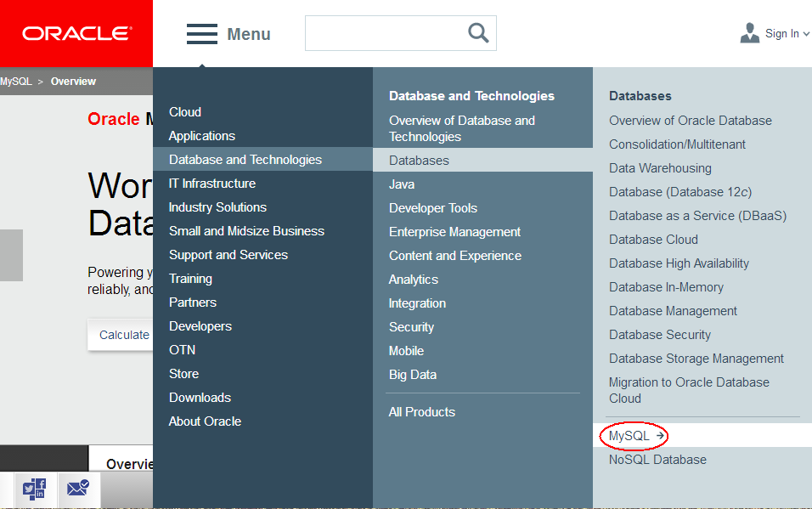Image resolution: width=812 pixels, height=509 pixels.
Task: Select Analytics submenu item
Action: [414, 280]
